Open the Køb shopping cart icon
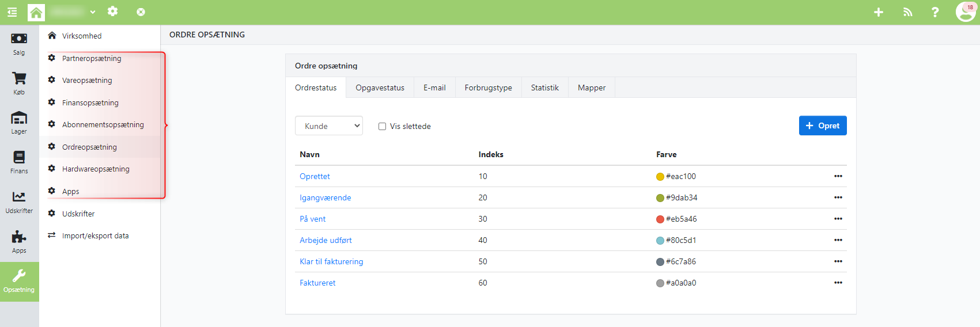980x327 pixels. coord(19,79)
